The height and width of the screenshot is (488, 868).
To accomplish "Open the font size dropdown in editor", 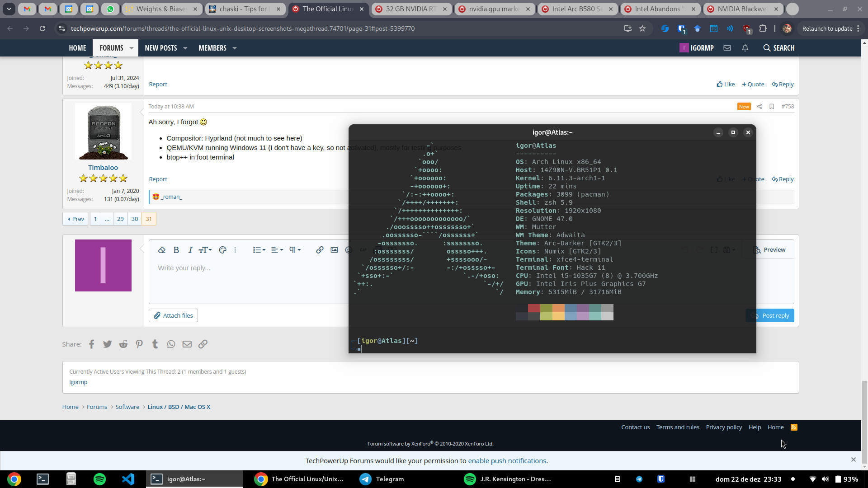I will (x=205, y=250).
